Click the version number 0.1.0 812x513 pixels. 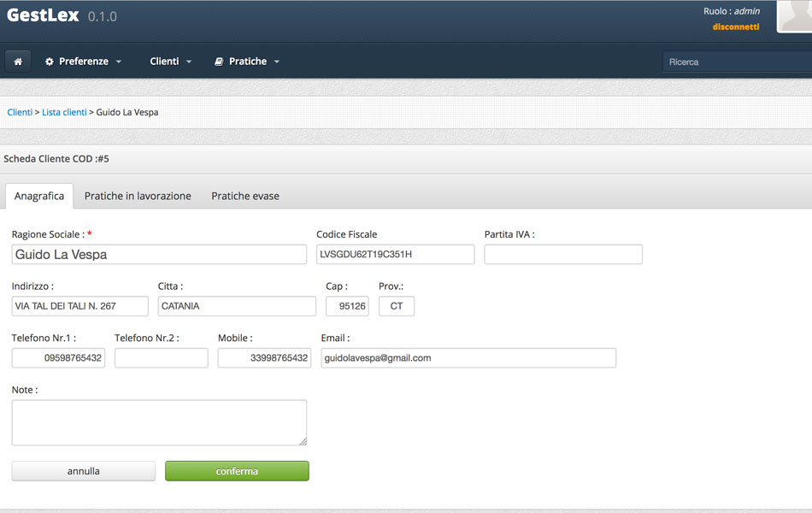103,16
